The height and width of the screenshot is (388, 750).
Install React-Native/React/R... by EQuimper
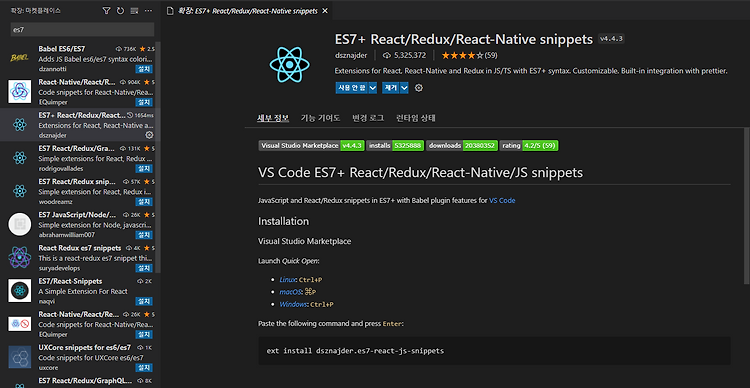tap(144, 102)
